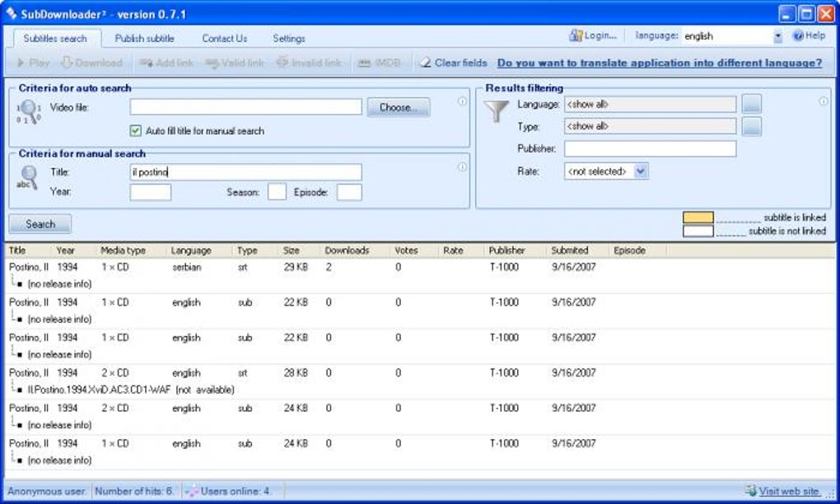Image resolution: width=840 pixels, height=504 pixels.
Task: Toggle Auto fill title for manual search
Action: 136,131
